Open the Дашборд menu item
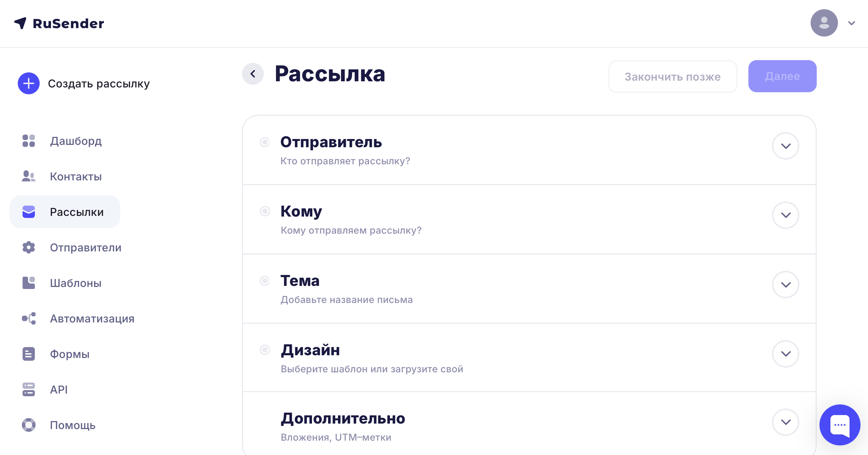This screenshot has height=455, width=868. pos(76,141)
